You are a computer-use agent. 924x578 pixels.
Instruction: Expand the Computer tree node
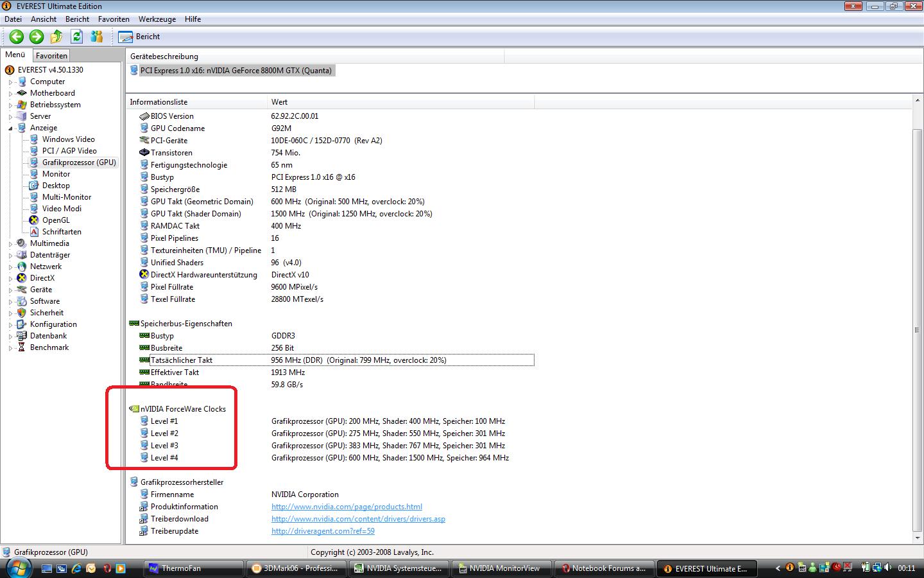[x=10, y=82]
